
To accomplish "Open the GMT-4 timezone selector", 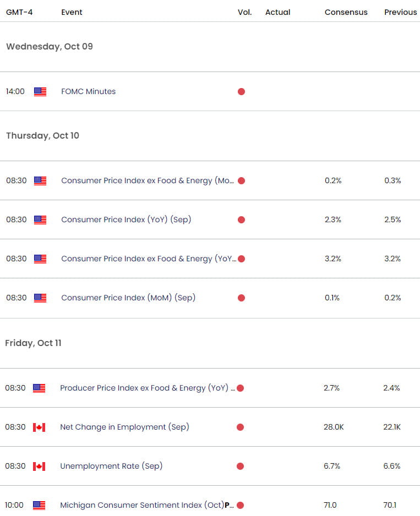I will [18, 12].
